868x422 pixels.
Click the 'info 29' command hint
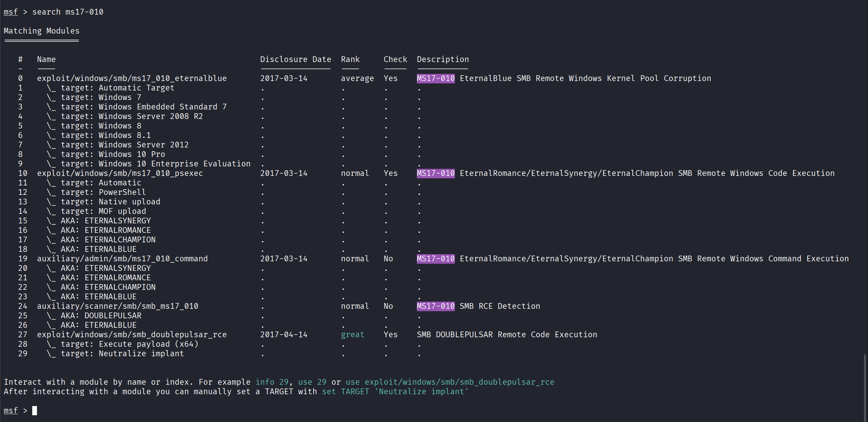[272, 382]
